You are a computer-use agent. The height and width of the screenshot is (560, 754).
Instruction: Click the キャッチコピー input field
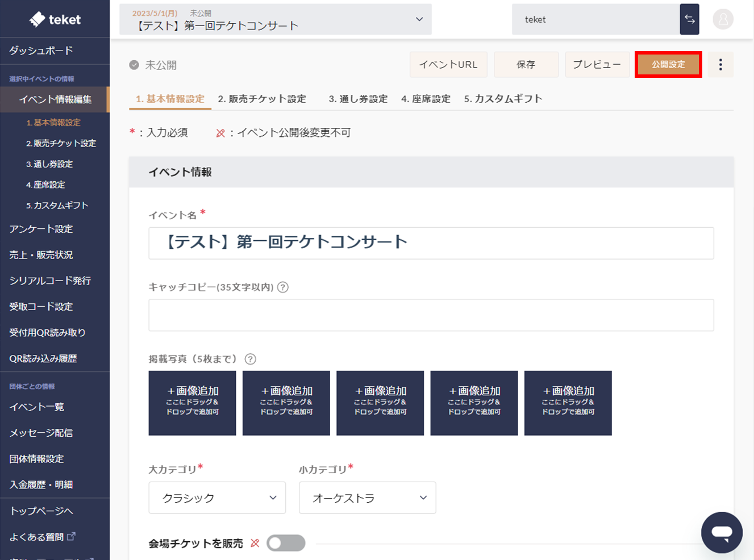431,315
